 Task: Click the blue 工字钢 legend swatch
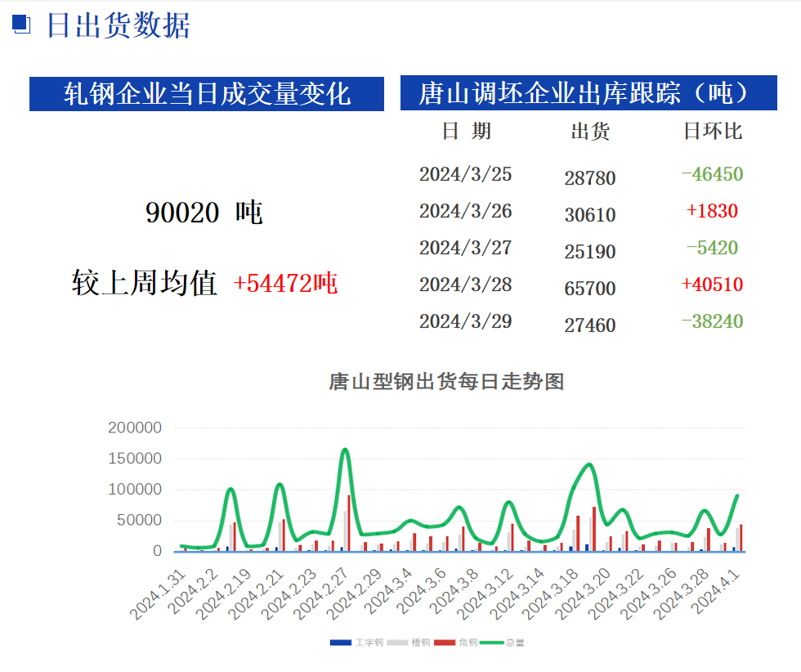(341, 643)
